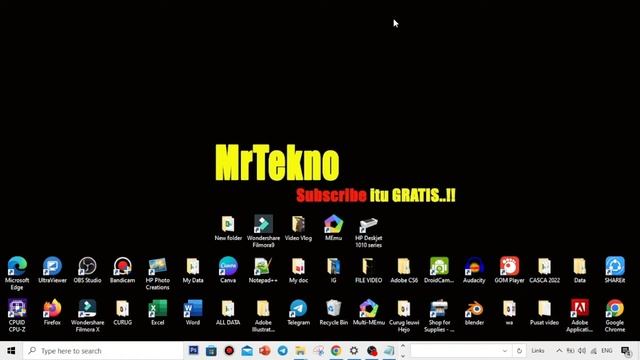Click the DroidCam desktop shortcut
The width and height of the screenshot is (640, 360).
439,270
